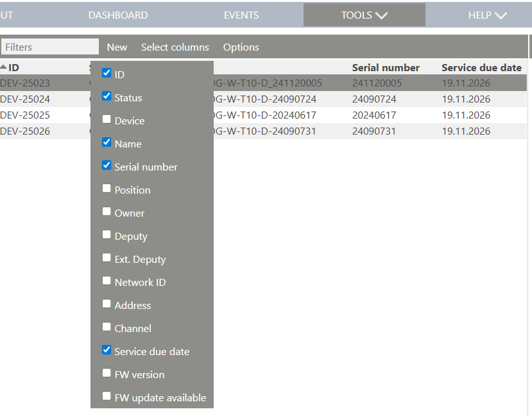Uncheck the ID column checkbox
This screenshot has width=532, height=416.
coord(107,72)
